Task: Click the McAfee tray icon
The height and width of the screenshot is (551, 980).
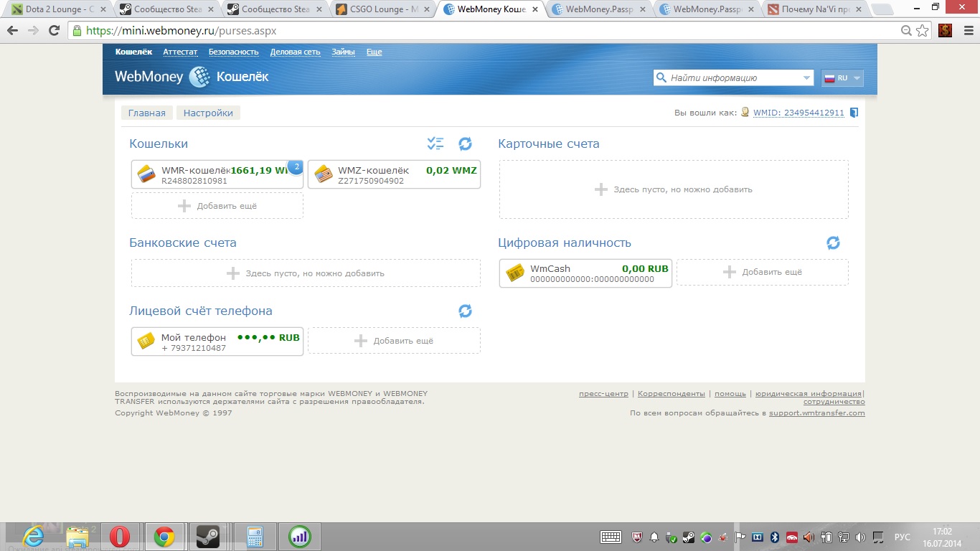Action: pyautogui.click(x=636, y=537)
